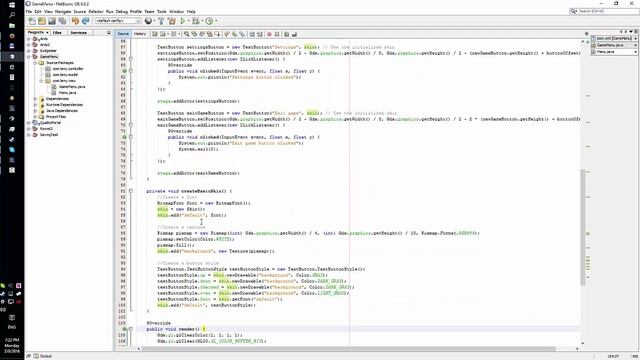640x360 pixels.
Task: Click search magnifier icon in Windows taskbar
Action: coord(12,15)
